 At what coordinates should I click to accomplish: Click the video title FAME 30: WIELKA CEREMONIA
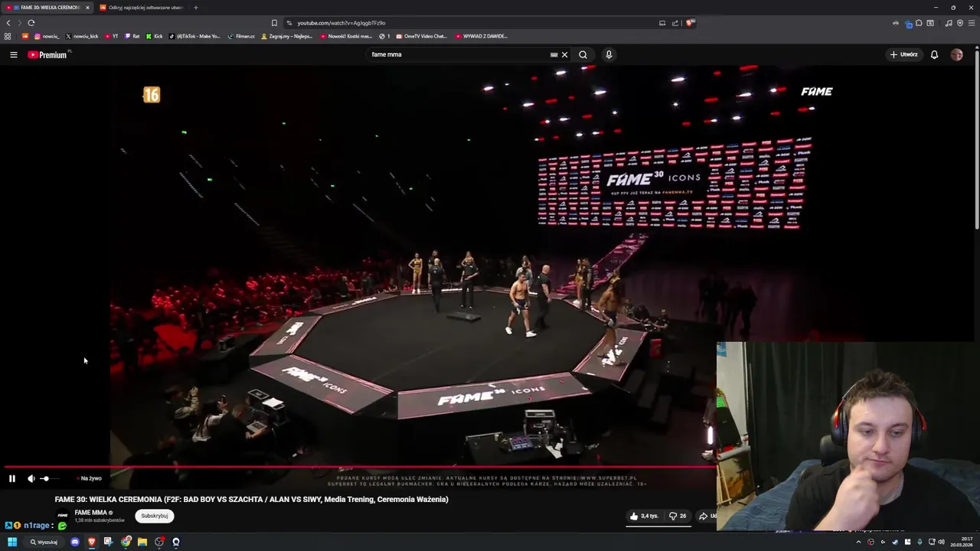[x=251, y=499]
